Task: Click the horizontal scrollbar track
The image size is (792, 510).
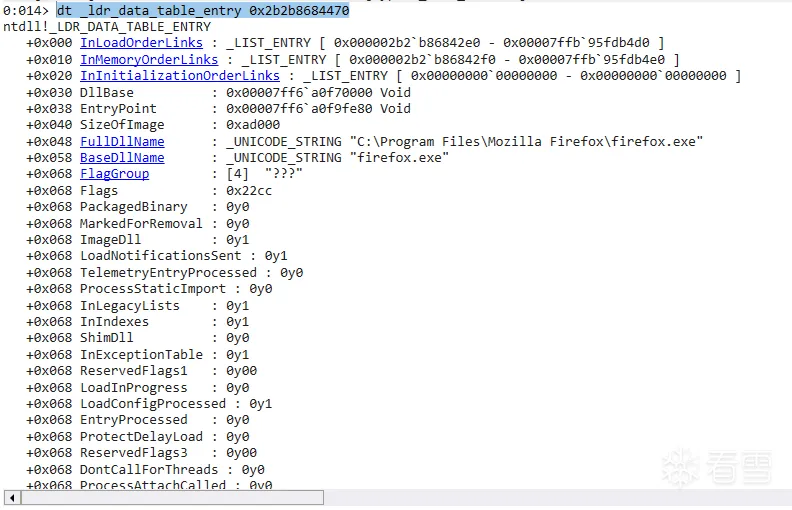Action: 400,497
